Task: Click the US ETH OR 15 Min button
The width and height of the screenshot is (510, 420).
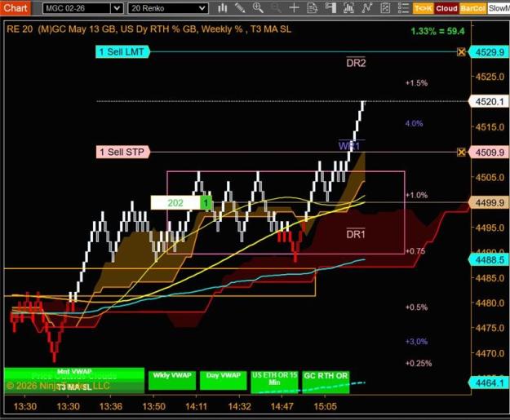Action: pyautogui.click(x=274, y=381)
